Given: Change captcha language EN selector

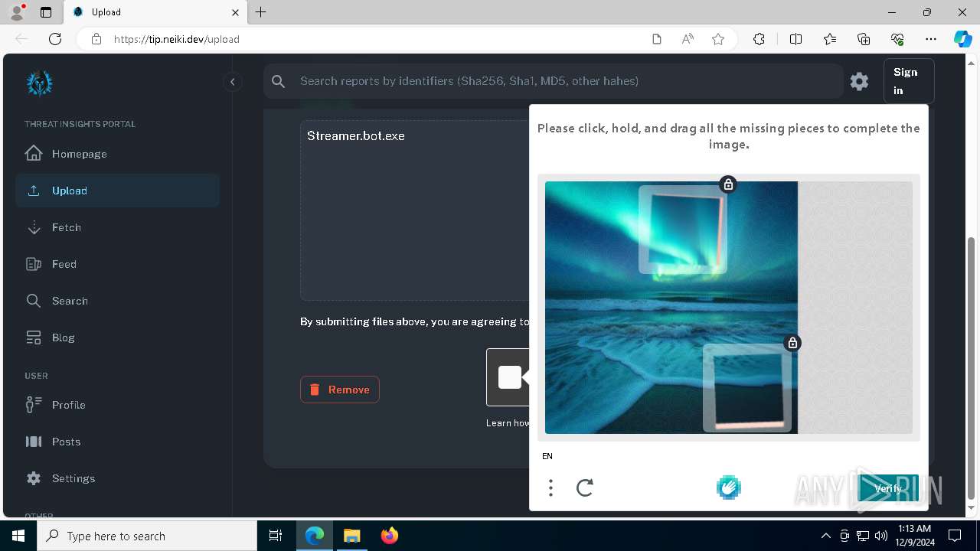Looking at the screenshot, I should pos(547,456).
